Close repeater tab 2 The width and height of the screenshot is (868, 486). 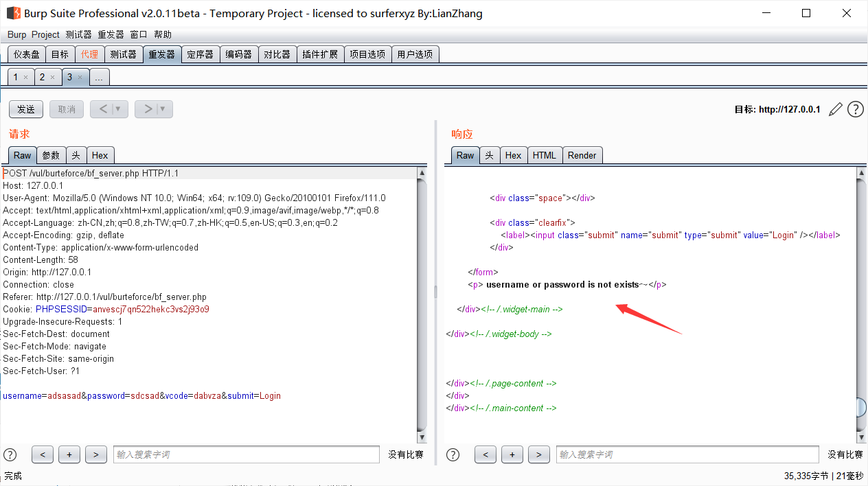(x=52, y=78)
